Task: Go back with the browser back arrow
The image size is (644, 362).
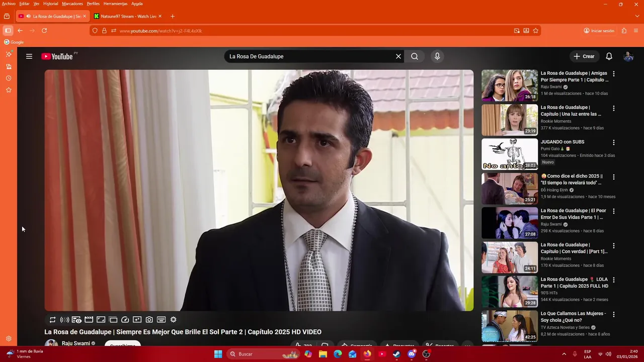Action: (x=20, y=31)
